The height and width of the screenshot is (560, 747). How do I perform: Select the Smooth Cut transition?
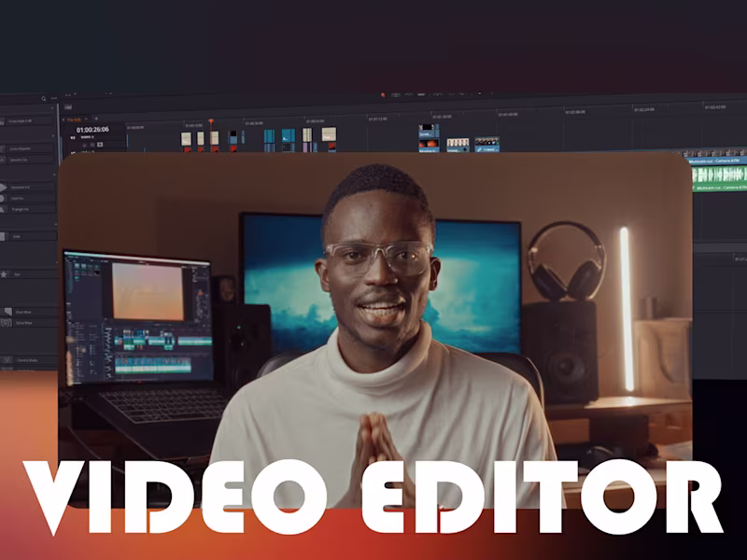pyautogui.click(x=27, y=160)
